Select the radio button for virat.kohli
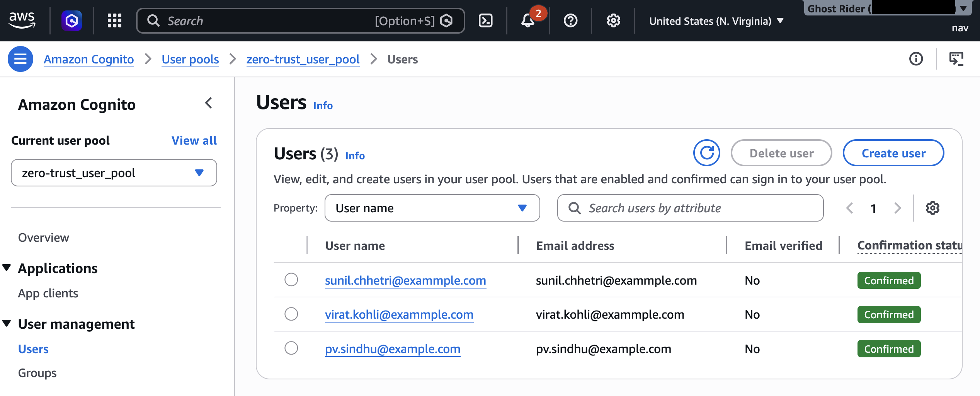980x396 pixels. pyautogui.click(x=291, y=314)
